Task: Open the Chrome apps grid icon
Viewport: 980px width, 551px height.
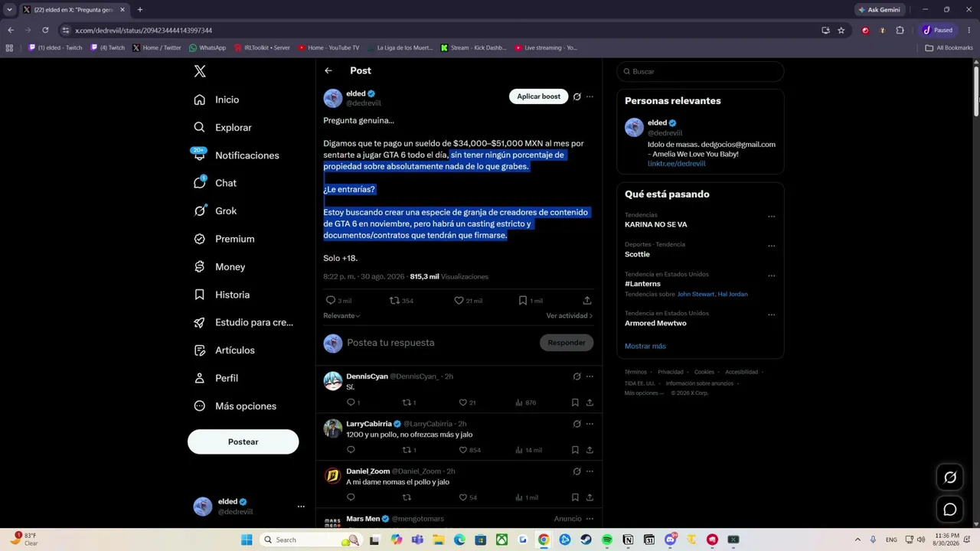Action: pyautogui.click(x=9, y=47)
